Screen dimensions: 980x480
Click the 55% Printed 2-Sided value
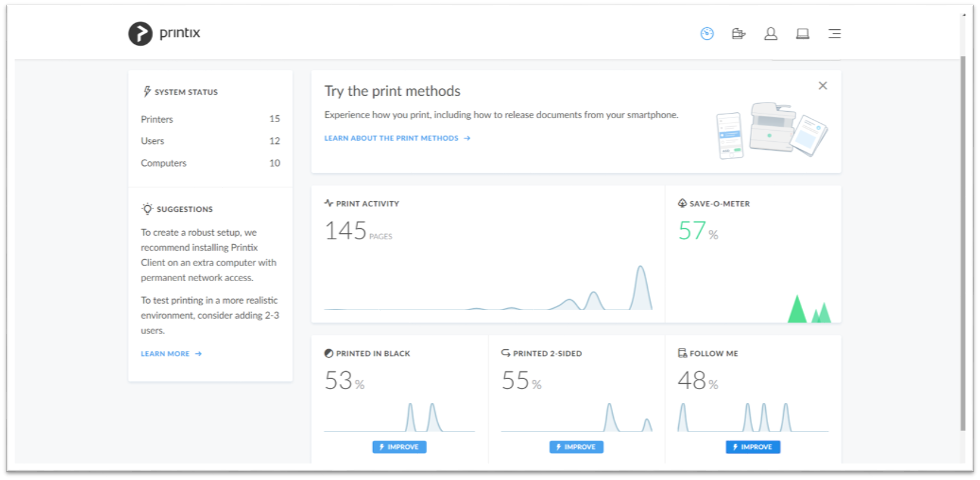(522, 380)
